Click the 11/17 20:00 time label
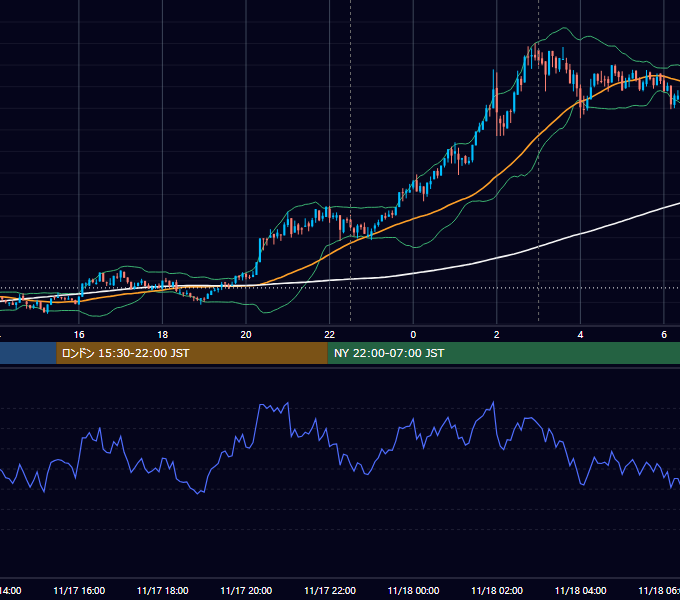This screenshot has height=600, width=680. click(246, 591)
